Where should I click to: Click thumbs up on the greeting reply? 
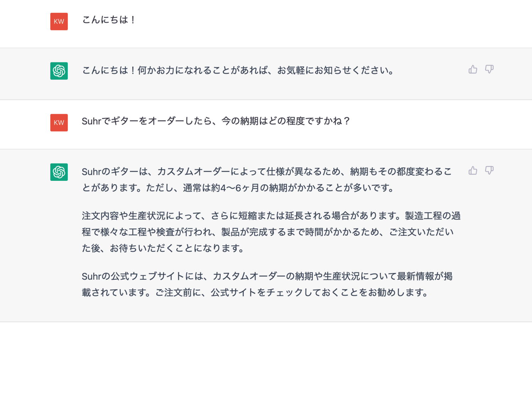coord(473,69)
